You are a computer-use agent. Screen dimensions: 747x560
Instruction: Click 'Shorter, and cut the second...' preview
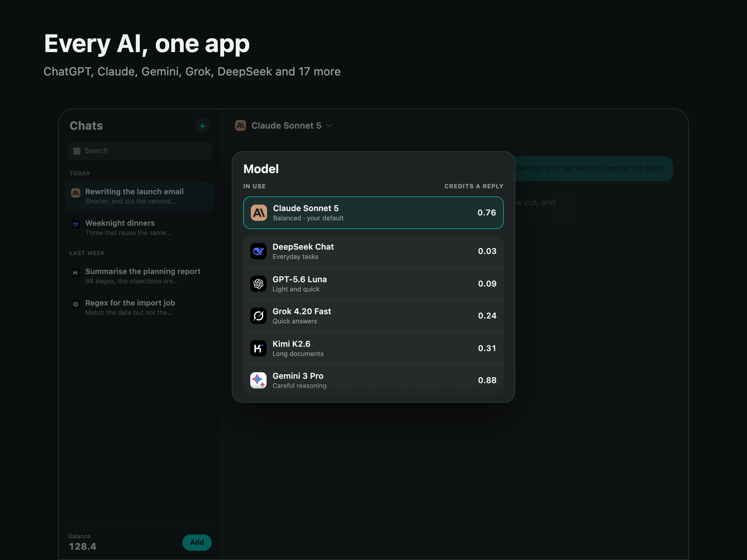coord(130,201)
